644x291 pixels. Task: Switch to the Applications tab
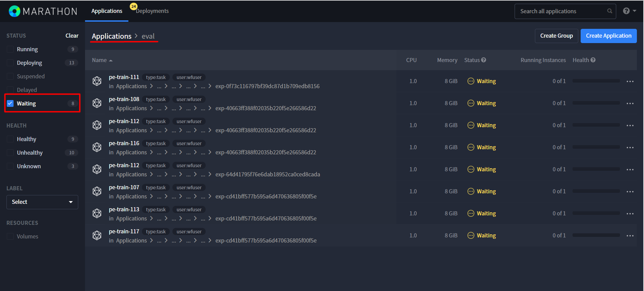click(x=107, y=11)
